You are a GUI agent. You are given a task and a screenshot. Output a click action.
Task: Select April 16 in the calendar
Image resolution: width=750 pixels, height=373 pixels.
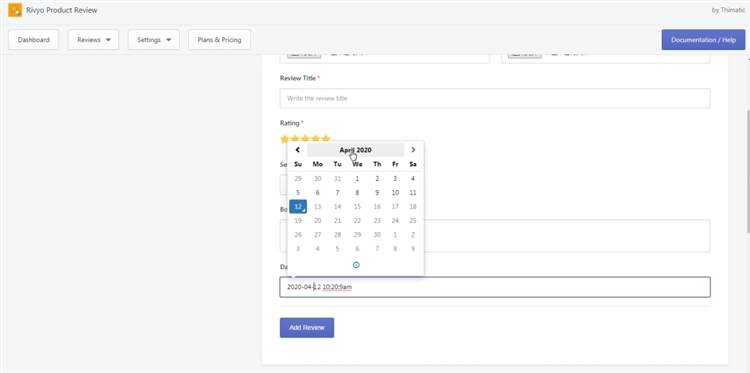[377, 207]
